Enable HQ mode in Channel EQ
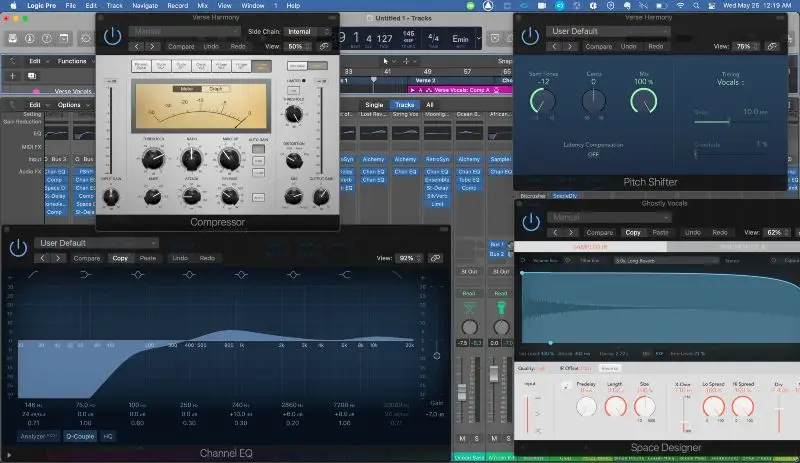Viewport: 800px width, 463px height. pyautogui.click(x=108, y=436)
